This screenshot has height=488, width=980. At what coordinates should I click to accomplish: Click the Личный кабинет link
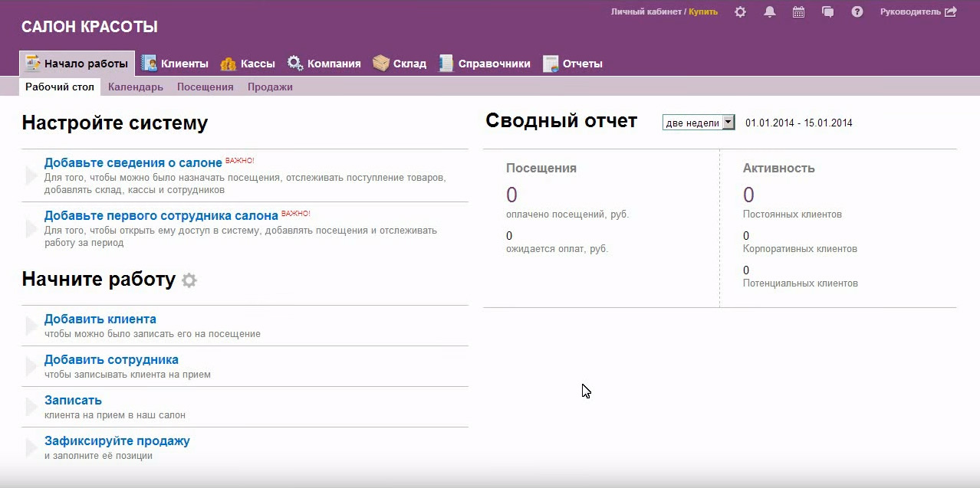point(646,12)
